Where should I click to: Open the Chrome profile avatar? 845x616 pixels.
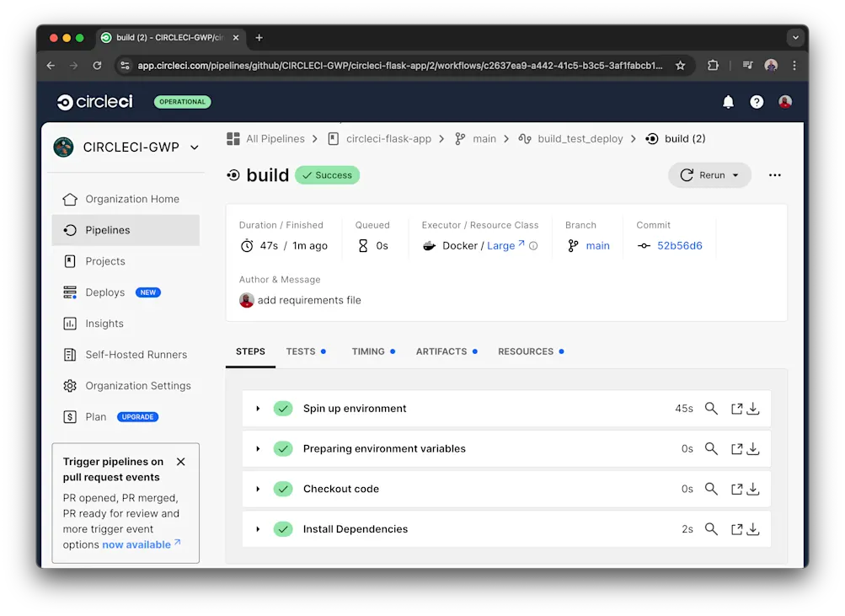tap(771, 65)
